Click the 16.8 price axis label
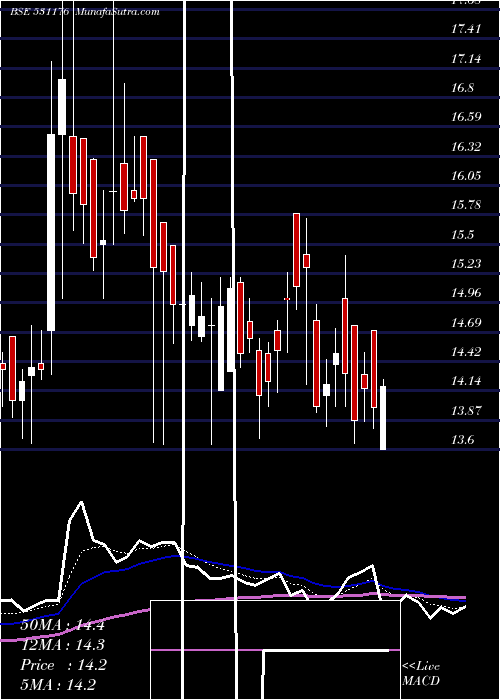500x700 pixels. pyautogui.click(x=462, y=88)
